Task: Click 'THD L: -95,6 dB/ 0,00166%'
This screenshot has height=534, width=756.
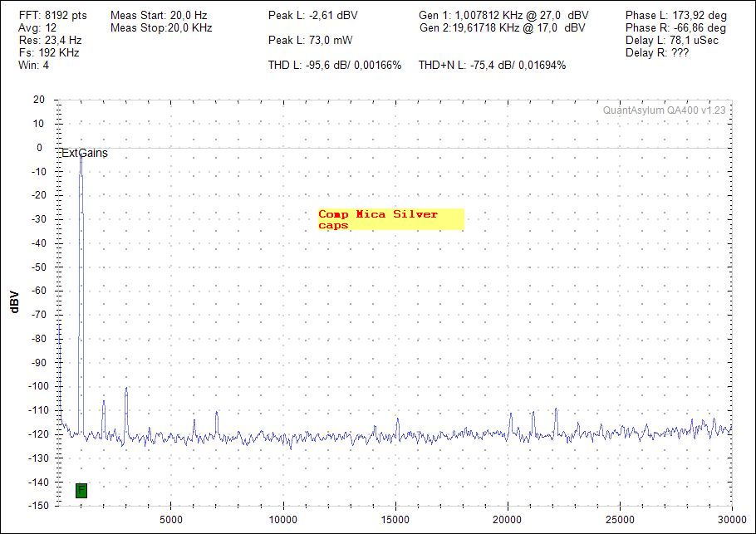Action: (335, 66)
